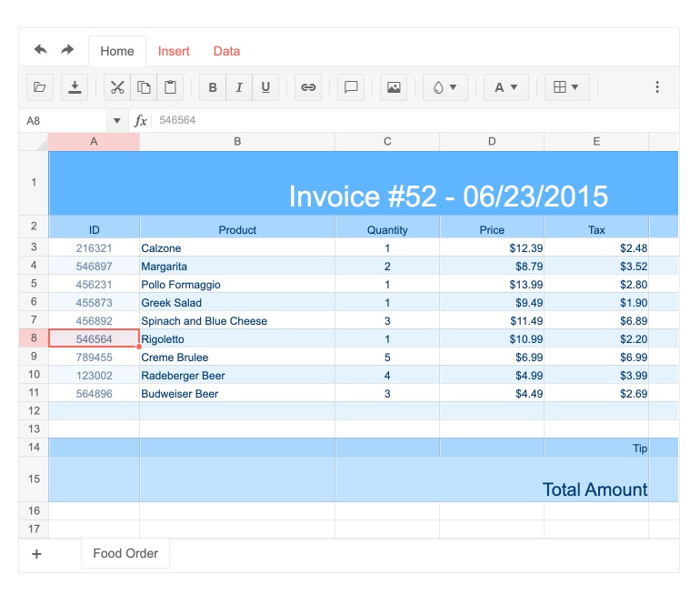Open the background fill color picker
700x605 pixels.
[x=445, y=87]
